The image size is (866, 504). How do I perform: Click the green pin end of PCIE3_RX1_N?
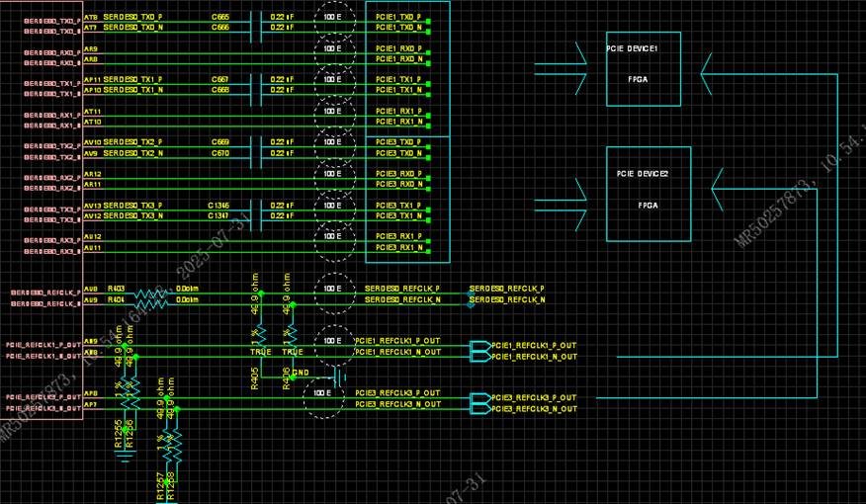(x=429, y=252)
